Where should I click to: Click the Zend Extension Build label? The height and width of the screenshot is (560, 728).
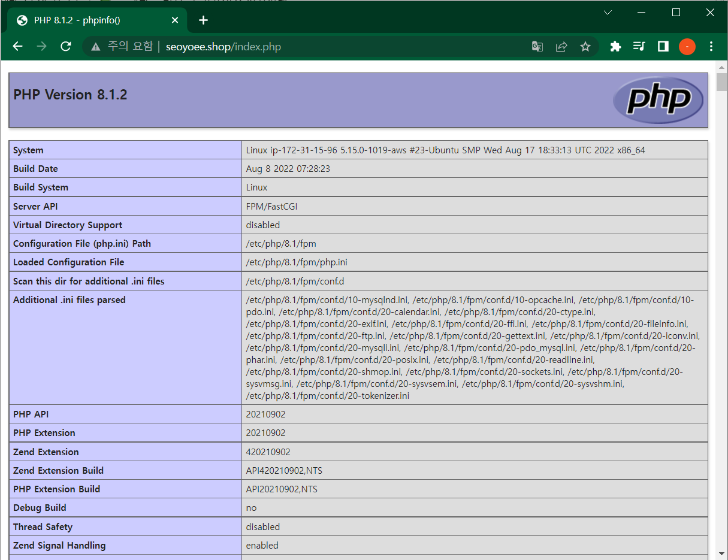[58, 471]
